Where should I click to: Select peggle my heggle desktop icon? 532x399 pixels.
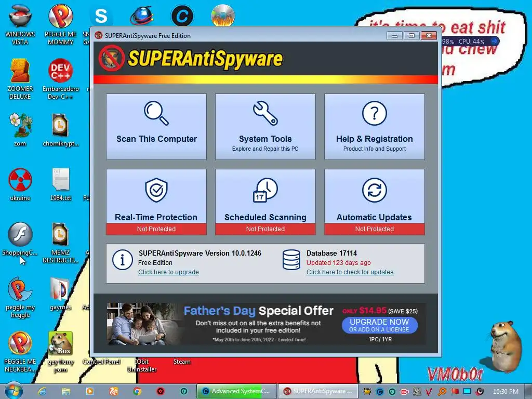(20, 298)
